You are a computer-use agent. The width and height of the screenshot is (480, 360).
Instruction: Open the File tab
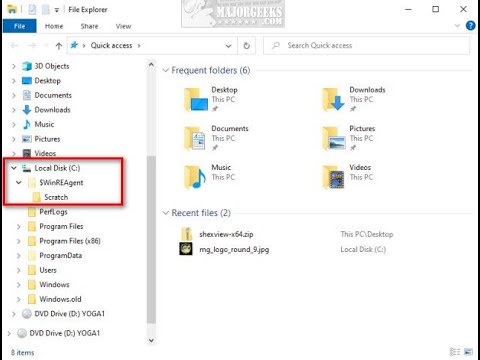(19, 26)
